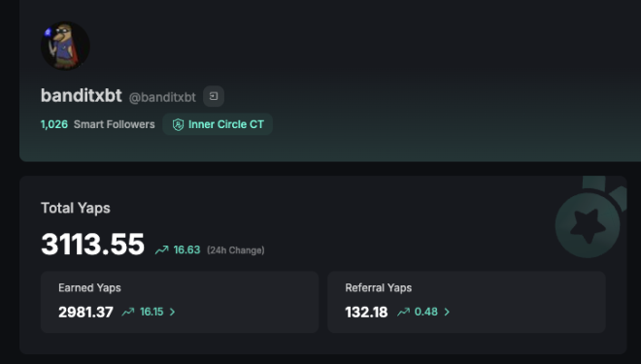Open the @banditxbt handle link

pos(162,97)
